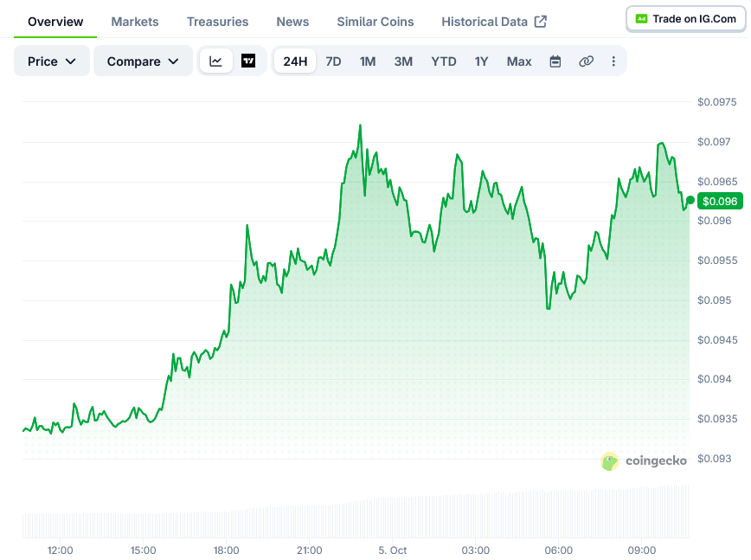
Task: Click the $0.093 axis label
Action: [714, 459]
